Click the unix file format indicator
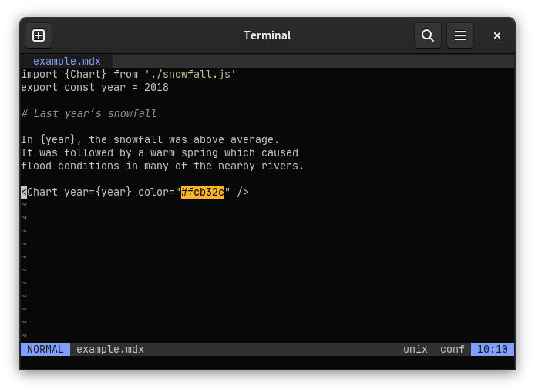This screenshot has width=535, height=392. coord(416,349)
